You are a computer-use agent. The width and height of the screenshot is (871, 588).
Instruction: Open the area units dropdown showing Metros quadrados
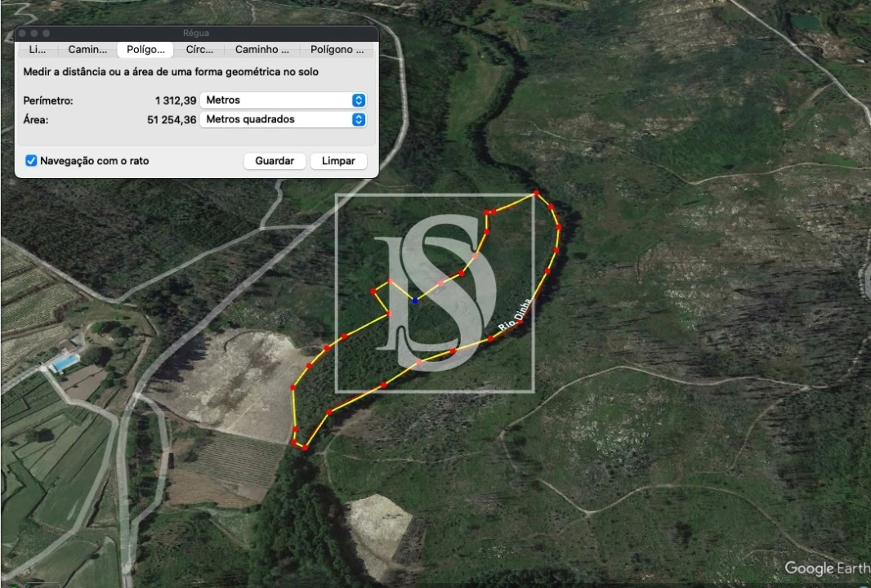pos(282,119)
